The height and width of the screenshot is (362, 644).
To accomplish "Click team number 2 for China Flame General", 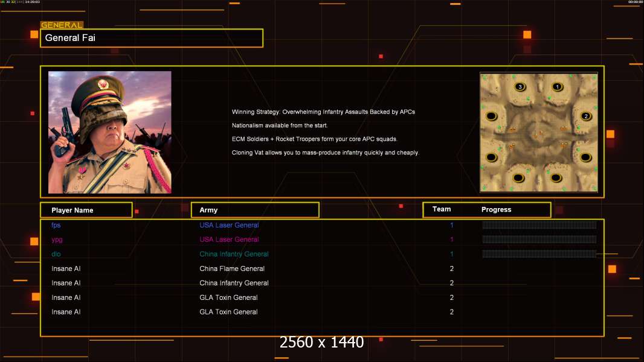I will [451, 268].
